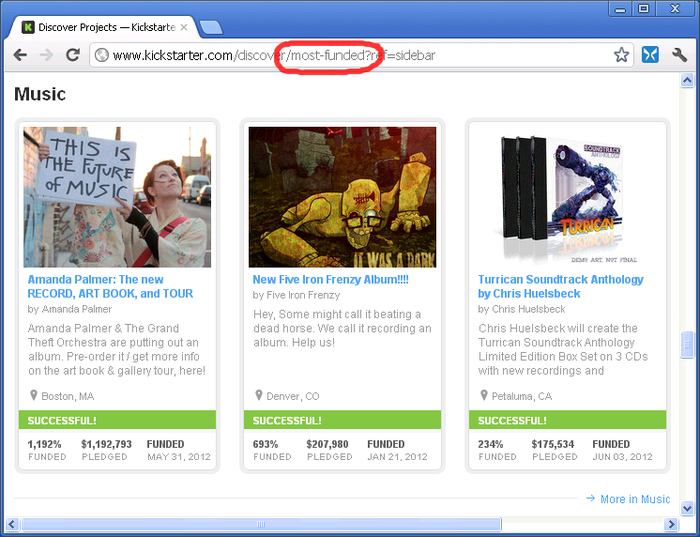Open the wrench settings menu
The width and height of the screenshot is (700, 537).
click(679, 55)
